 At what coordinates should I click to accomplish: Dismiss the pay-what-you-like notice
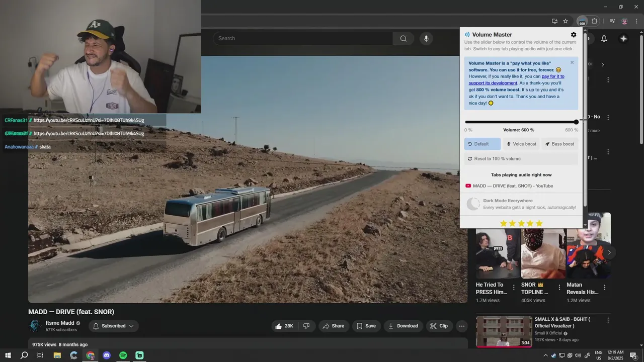pyautogui.click(x=572, y=63)
